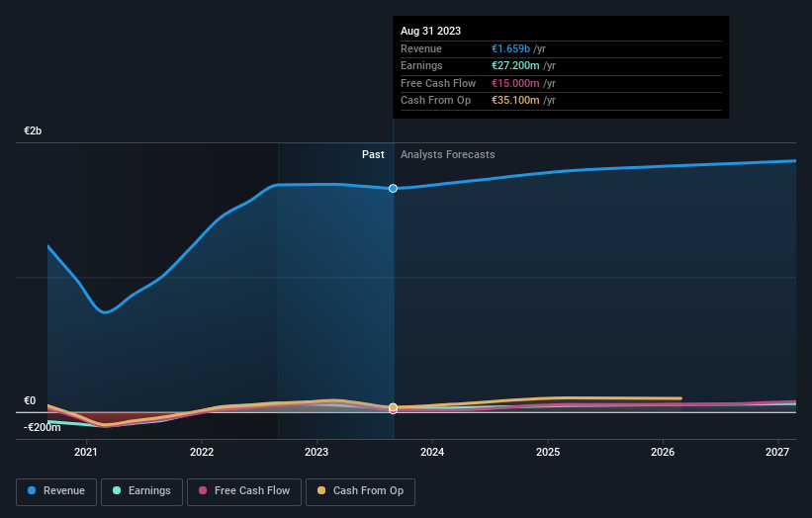Toggle the Cash From Op legend series
The image size is (812, 518).
360,491
